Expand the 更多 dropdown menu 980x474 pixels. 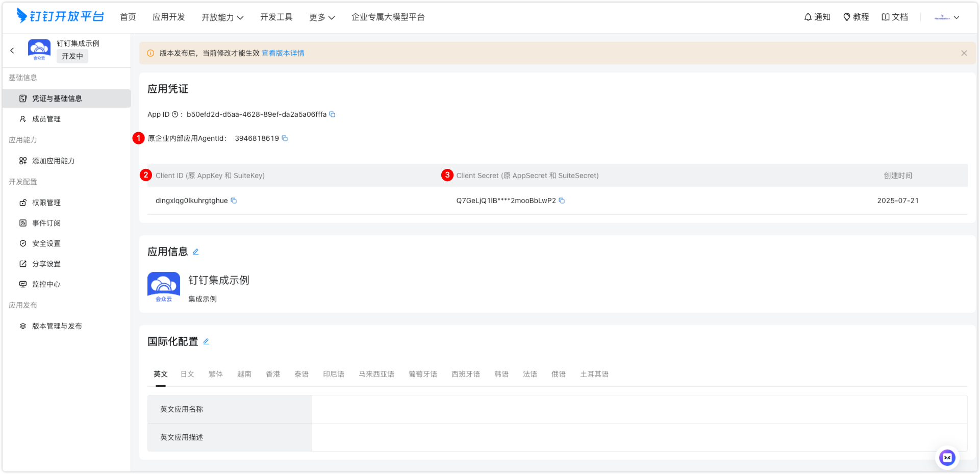(322, 17)
